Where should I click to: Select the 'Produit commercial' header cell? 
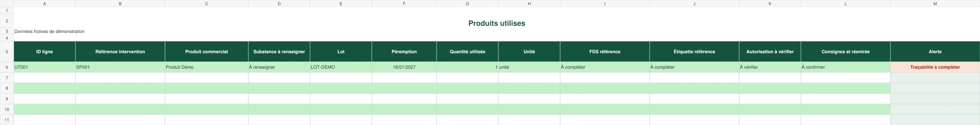pos(206,52)
